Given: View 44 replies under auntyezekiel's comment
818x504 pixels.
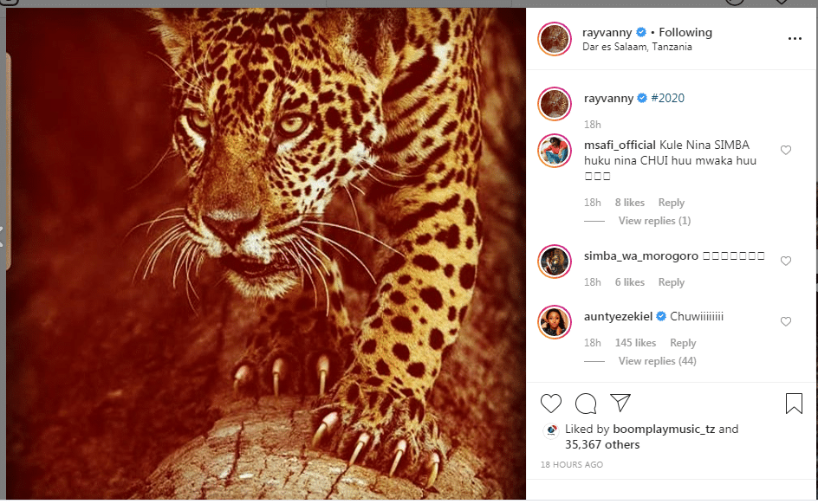Looking at the screenshot, I should point(657,361).
